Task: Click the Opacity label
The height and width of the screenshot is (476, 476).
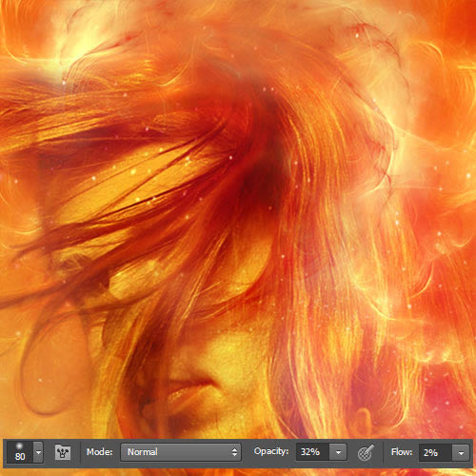Action: [x=271, y=451]
